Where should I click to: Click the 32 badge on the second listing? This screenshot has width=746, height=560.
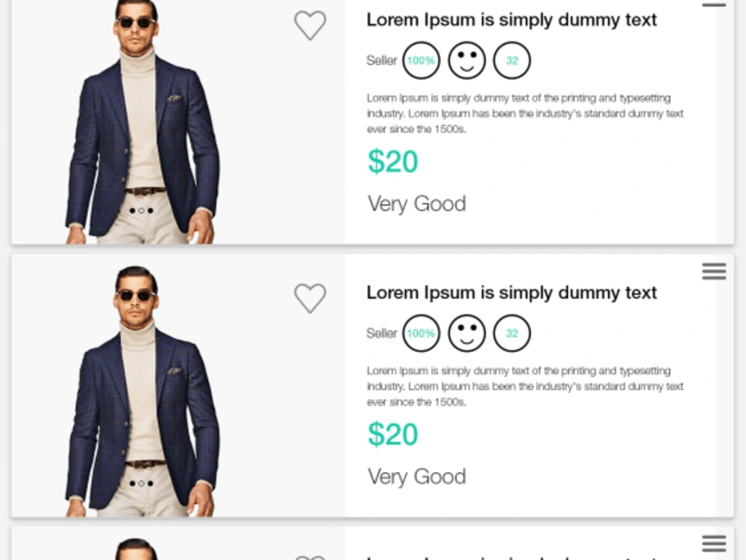[512, 333]
